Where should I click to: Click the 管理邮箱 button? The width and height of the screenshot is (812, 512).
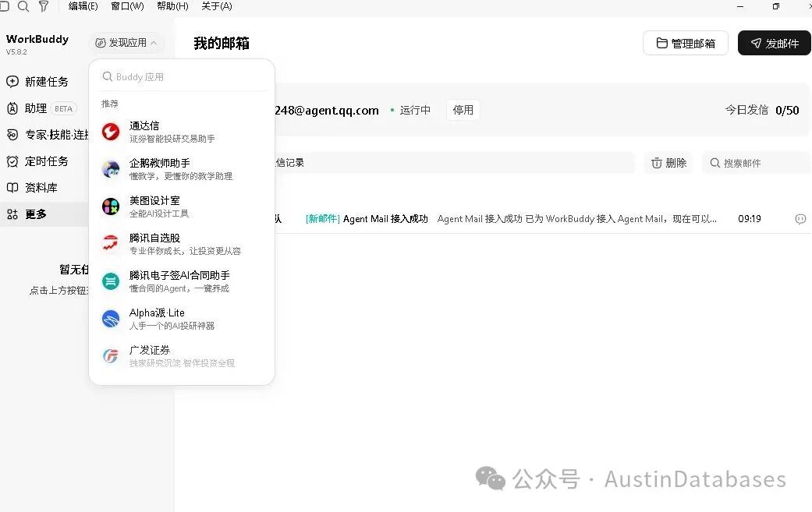pyautogui.click(x=686, y=43)
